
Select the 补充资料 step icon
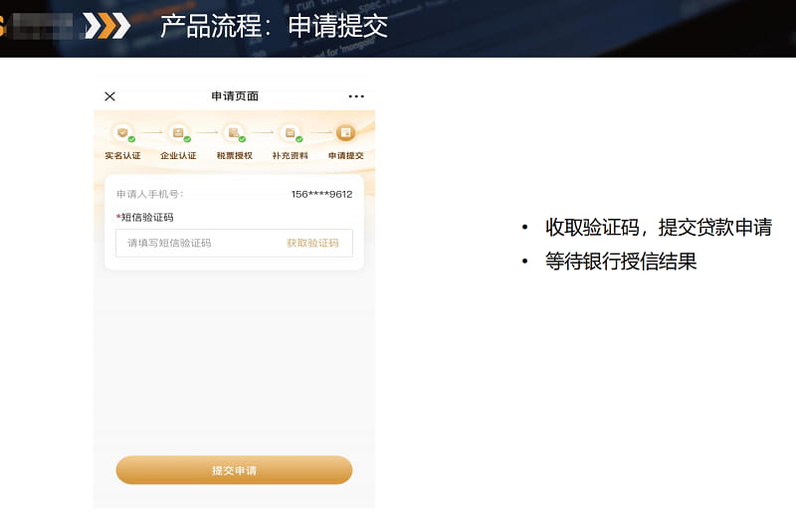click(x=290, y=132)
